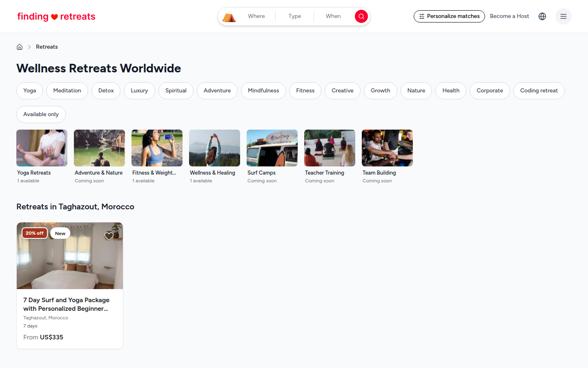The width and height of the screenshot is (588, 368).
Task: Save retreat with the heart icon
Action: [x=109, y=236]
